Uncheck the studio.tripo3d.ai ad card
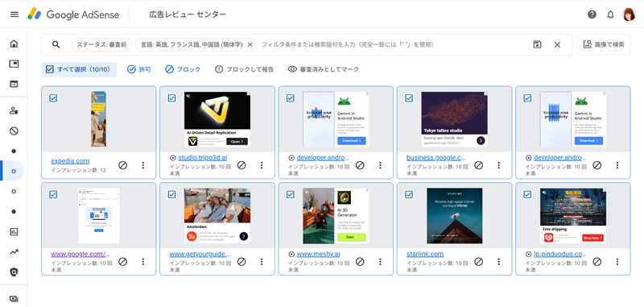 point(171,97)
